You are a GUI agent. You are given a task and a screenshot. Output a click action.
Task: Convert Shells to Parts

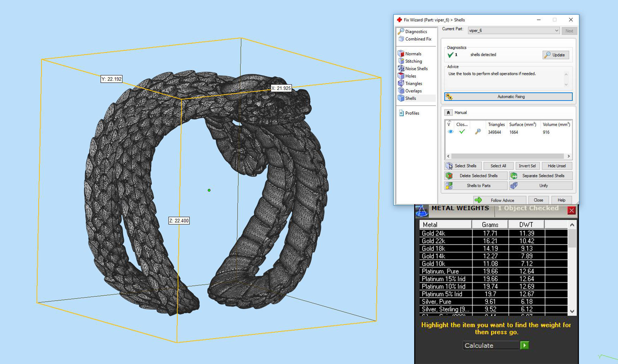pos(476,186)
